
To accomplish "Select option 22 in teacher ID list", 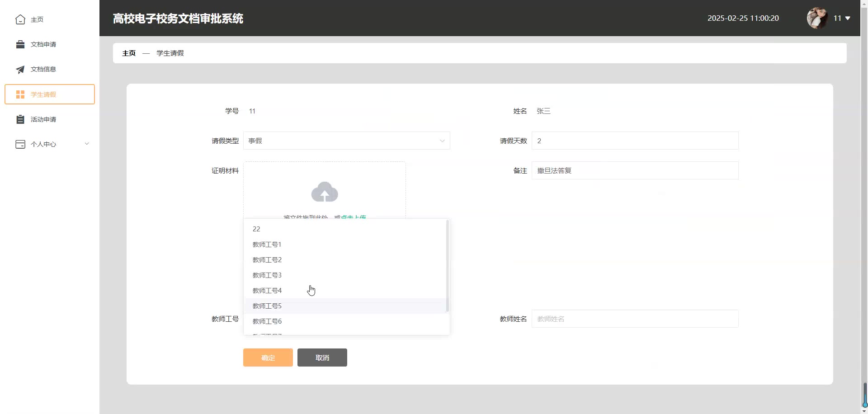I will coord(346,229).
